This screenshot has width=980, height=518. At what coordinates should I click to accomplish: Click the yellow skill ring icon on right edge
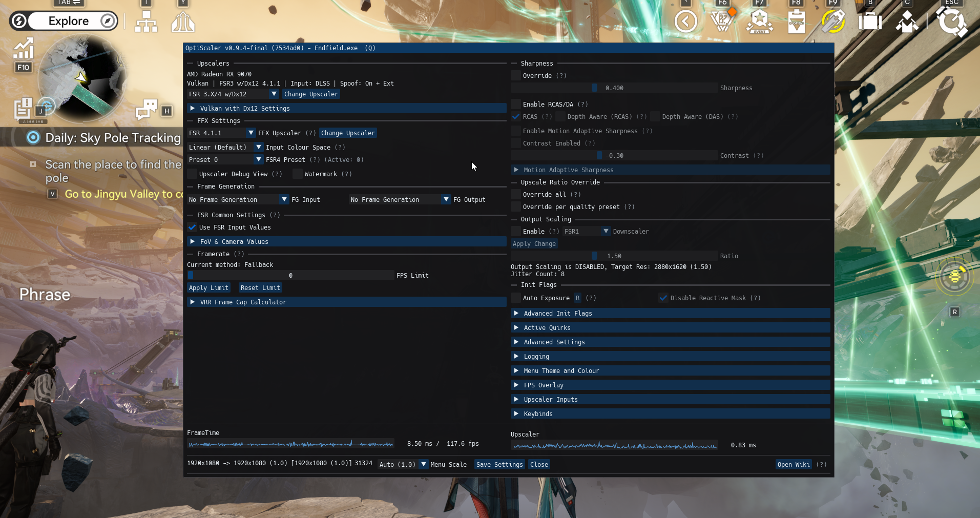pyautogui.click(x=954, y=277)
